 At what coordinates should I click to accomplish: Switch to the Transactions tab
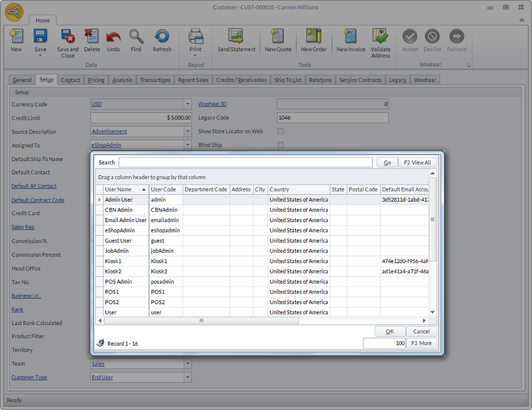[155, 80]
